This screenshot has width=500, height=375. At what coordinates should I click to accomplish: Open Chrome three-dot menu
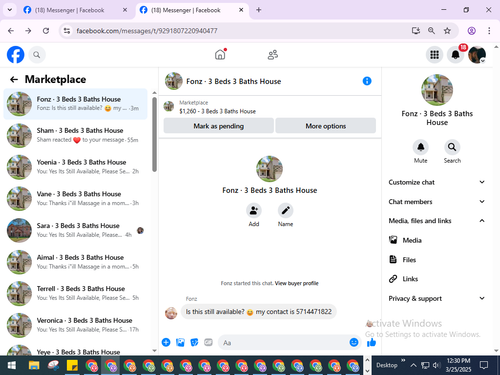pos(489,31)
